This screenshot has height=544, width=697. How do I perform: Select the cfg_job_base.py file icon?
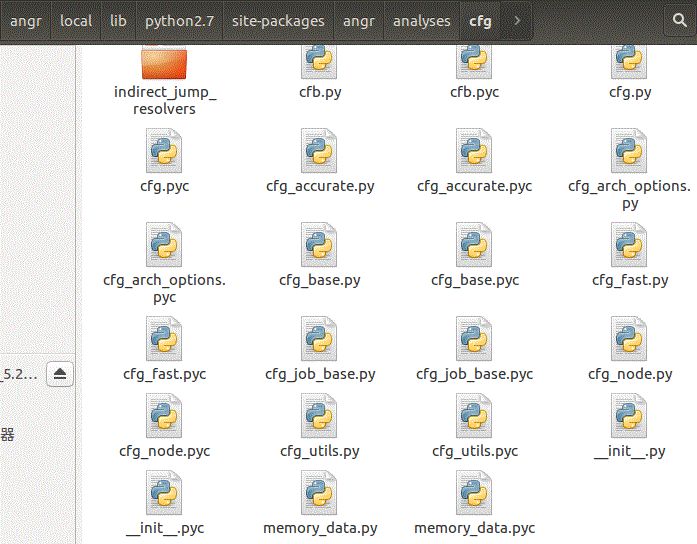pyautogui.click(x=319, y=339)
